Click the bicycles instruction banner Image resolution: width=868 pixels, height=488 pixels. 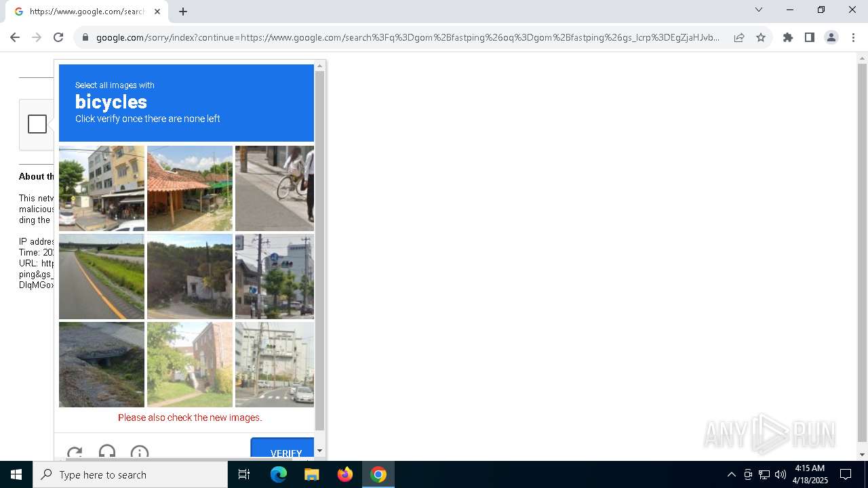pyautogui.click(x=186, y=103)
